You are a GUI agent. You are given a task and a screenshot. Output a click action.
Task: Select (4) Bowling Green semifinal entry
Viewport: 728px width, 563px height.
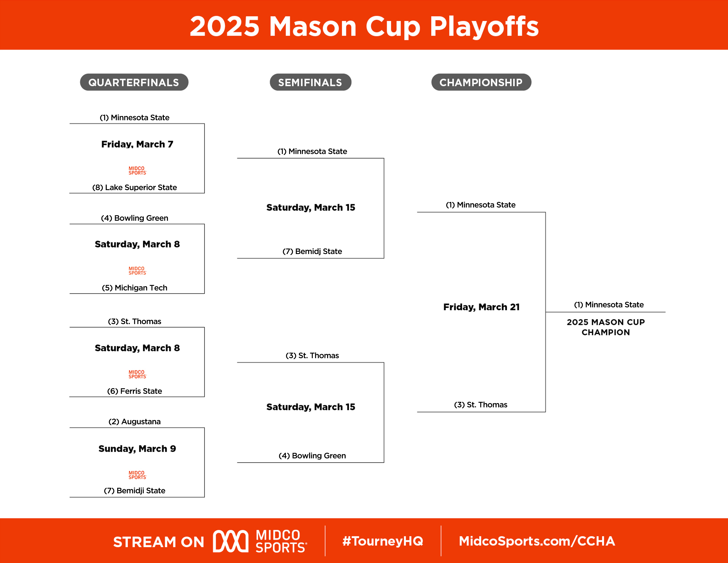[x=312, y=456]
